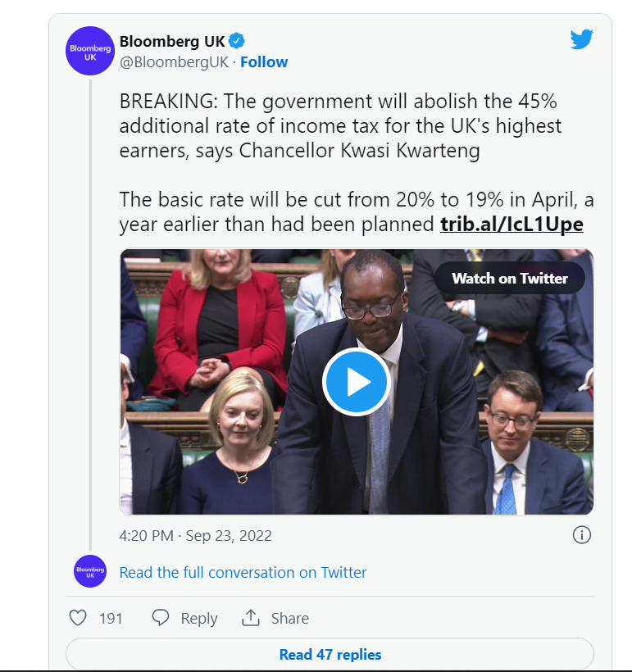Click the share arrow icon

[251, 618]
